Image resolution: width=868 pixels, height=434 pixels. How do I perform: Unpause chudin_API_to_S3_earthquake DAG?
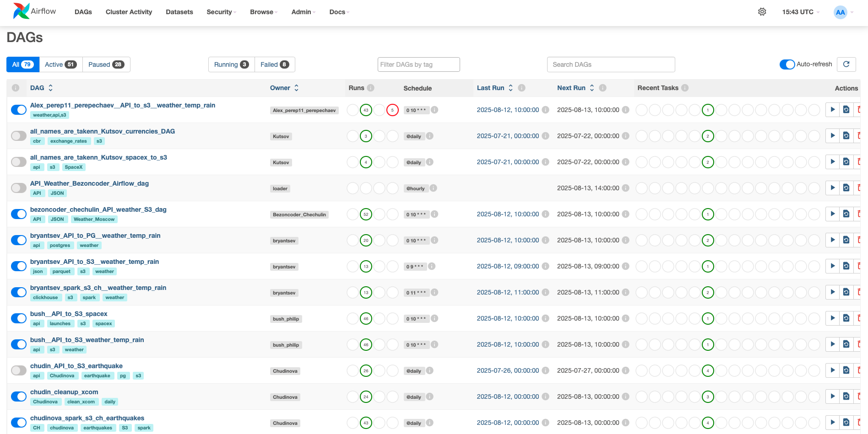tap(19, 370)
